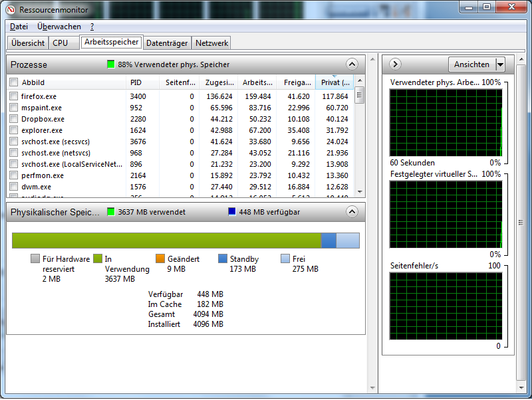The height and width of the screenshot is (400, 532).
Task: Click main pane scroll down arrow
Action: point(372,387)
